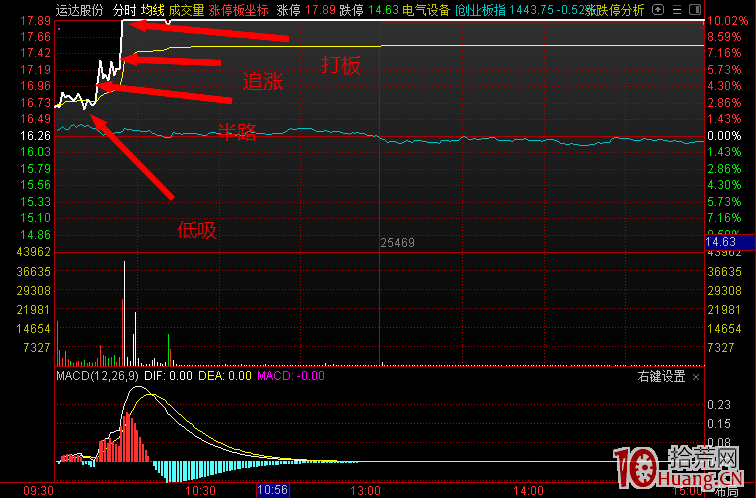
Task: Open the three-line menu icon at top right
Action: tap(677, 9)
